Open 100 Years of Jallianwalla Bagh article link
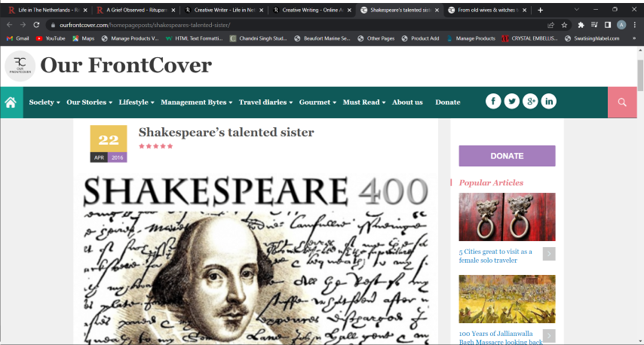The height and width of the screenshot is (345, 644). pos(500,337)
